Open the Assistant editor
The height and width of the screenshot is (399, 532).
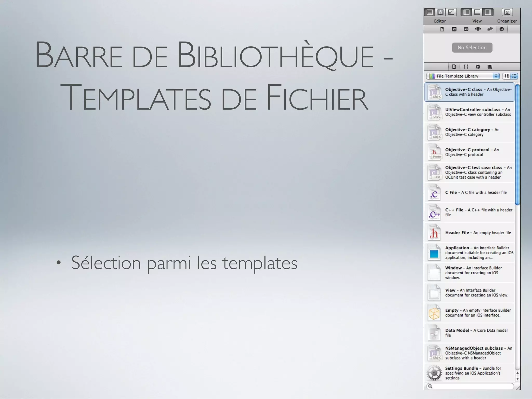[440, 12]
